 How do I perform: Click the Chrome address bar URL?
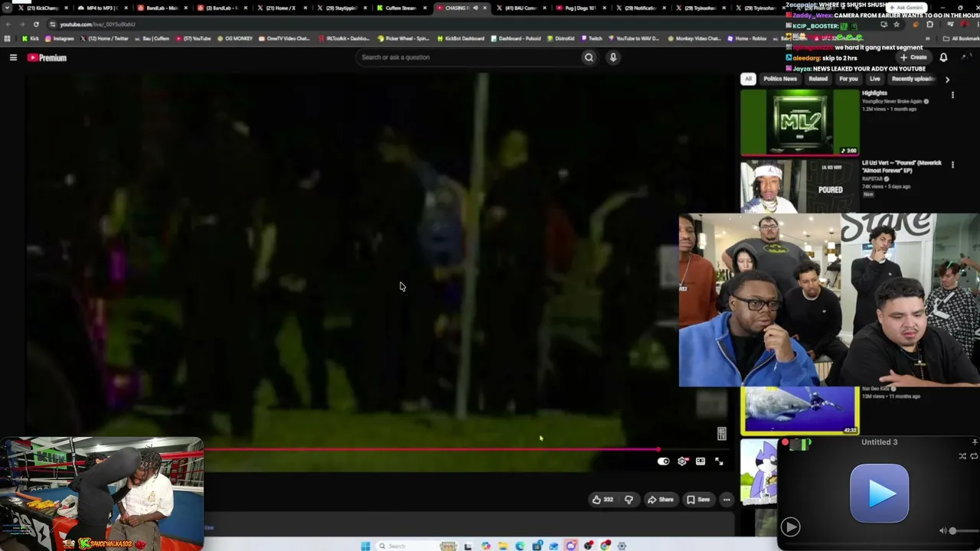98,24
